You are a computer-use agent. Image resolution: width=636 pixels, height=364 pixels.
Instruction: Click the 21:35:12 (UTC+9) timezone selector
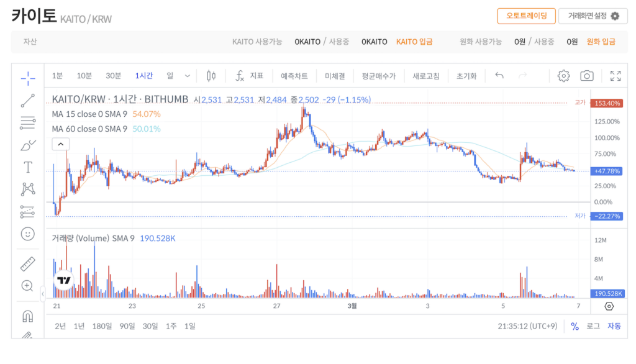click(527, 326)
